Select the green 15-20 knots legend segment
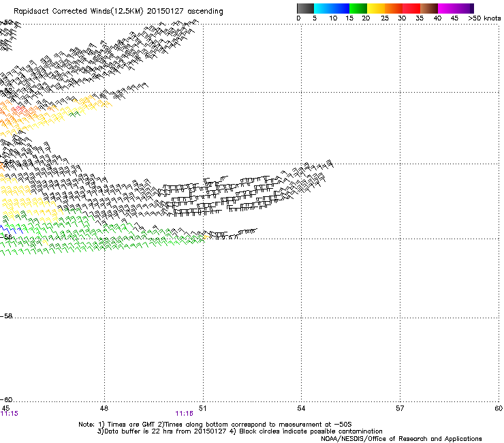Image resolution: width=504 pixels, height=443 pixels. [358, 8]
